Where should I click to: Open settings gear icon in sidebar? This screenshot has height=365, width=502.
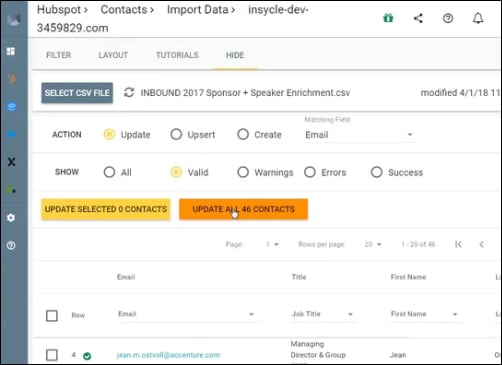(x=11, y=218)
